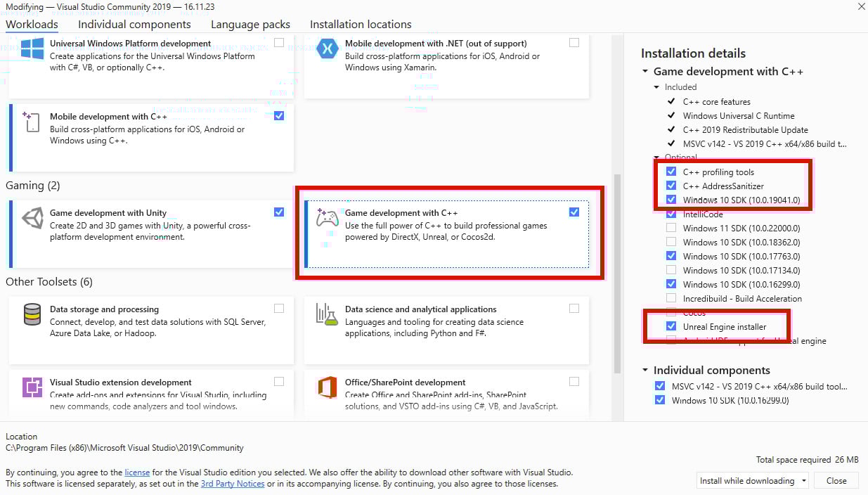Open the 3rd Party Notices link
868x495 pixels.
pyautogui.click(x=233, y=484)
